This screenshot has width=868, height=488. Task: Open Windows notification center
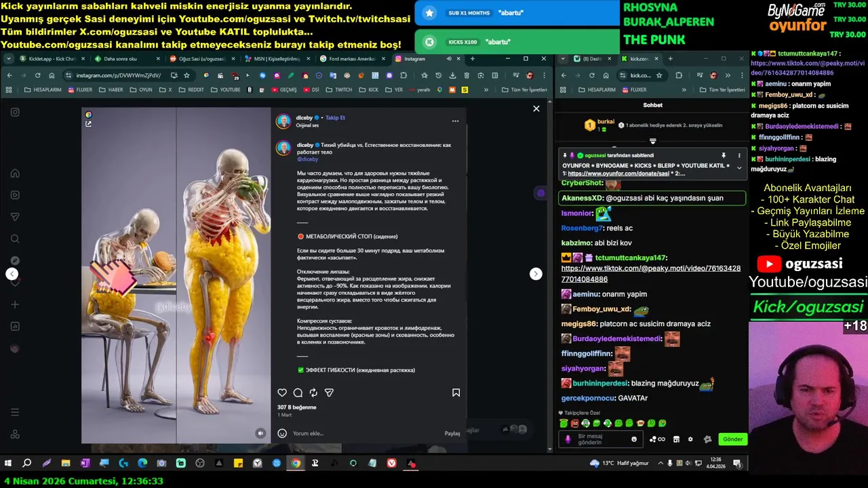click(737, 464)
